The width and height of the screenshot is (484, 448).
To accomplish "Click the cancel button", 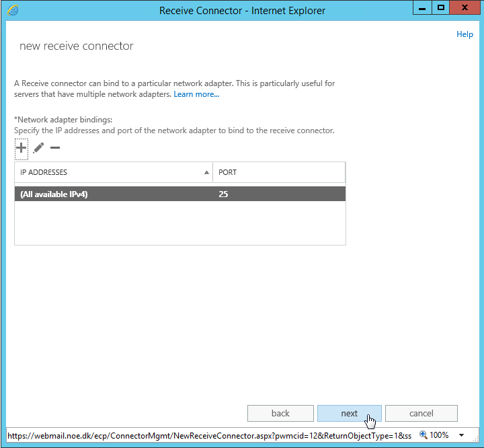I will 421,414.
